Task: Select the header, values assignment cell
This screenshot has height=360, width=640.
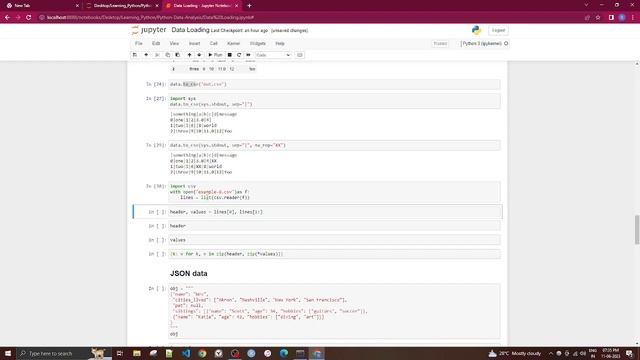Action: pos(334,212)
